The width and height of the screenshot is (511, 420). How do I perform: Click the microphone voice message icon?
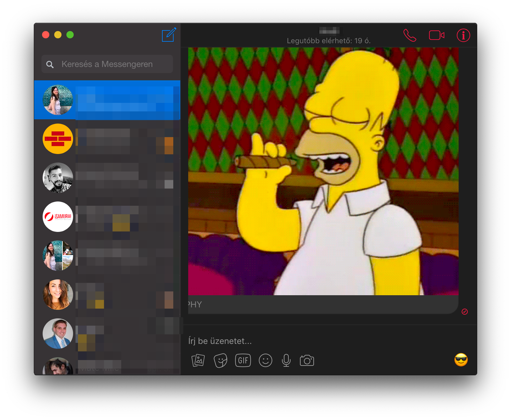pyautogui.click(x=286, y=361)
